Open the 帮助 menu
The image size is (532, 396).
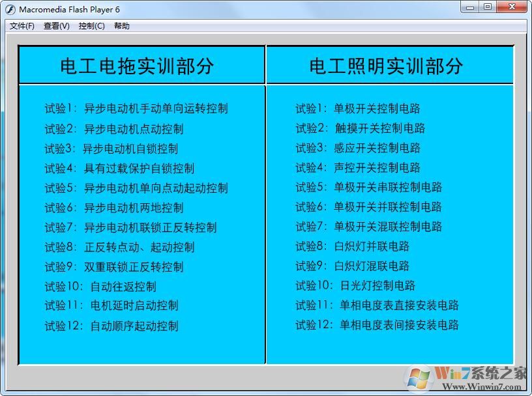123,26
